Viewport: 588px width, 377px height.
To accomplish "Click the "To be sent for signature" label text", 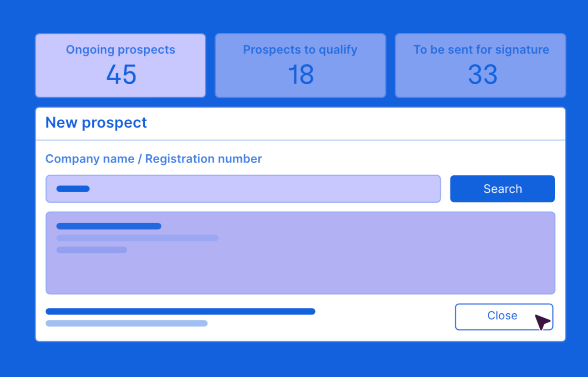I will [481, 50].
